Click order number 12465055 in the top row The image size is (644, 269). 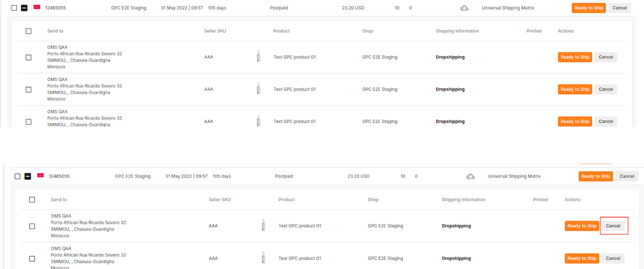(x=56, y=8)
